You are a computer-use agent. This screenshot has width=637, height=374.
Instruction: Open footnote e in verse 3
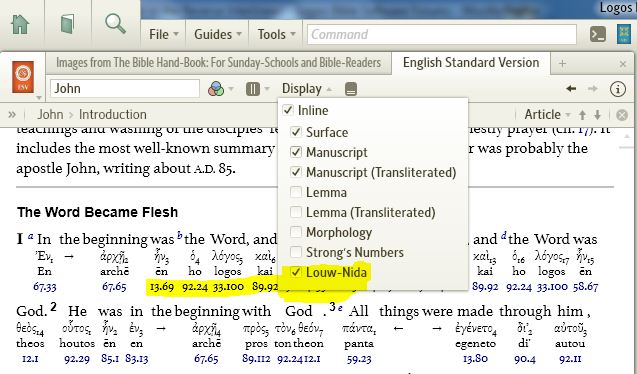[x=340, y=308]
